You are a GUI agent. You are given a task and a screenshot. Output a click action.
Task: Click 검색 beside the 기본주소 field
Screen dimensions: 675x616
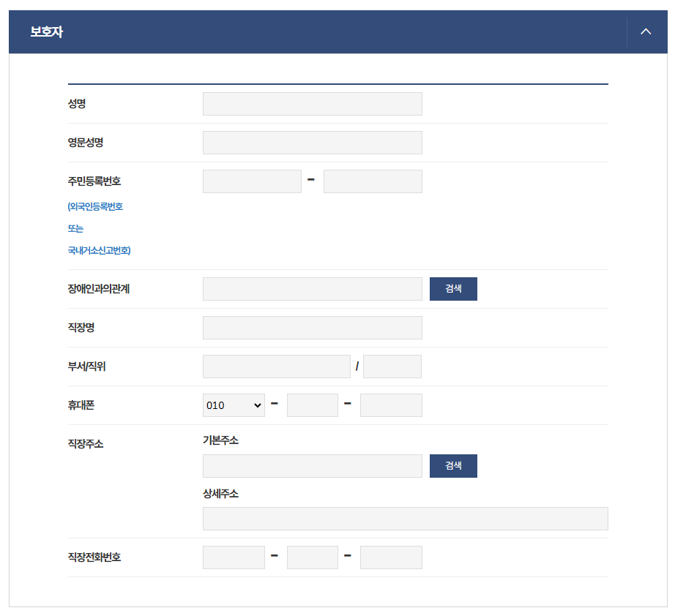pyautogui.click(x=452, y=465)
